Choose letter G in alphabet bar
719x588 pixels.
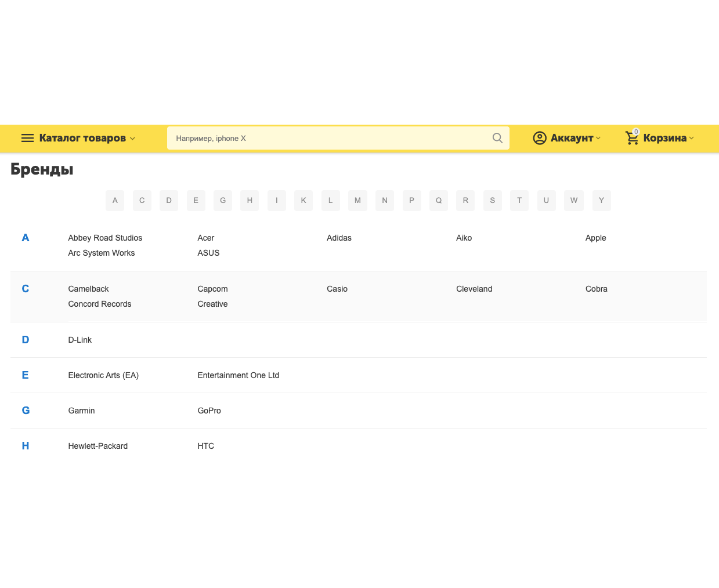223,201
